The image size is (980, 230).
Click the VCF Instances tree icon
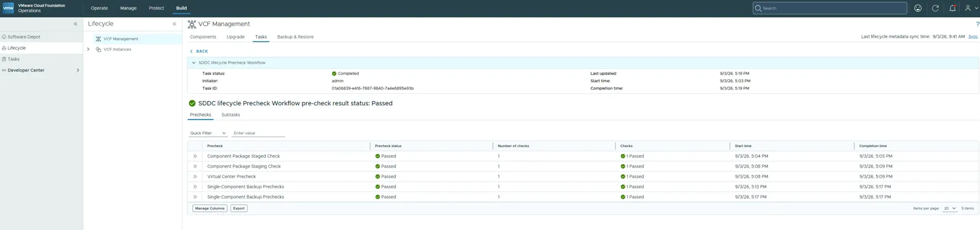(98, 50)
